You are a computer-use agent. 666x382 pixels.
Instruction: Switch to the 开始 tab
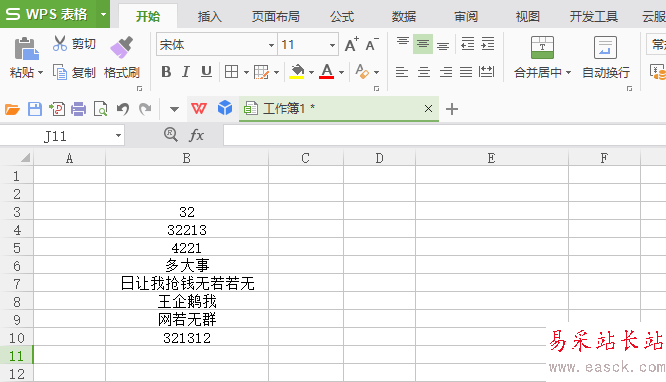[x=148, y=17]
